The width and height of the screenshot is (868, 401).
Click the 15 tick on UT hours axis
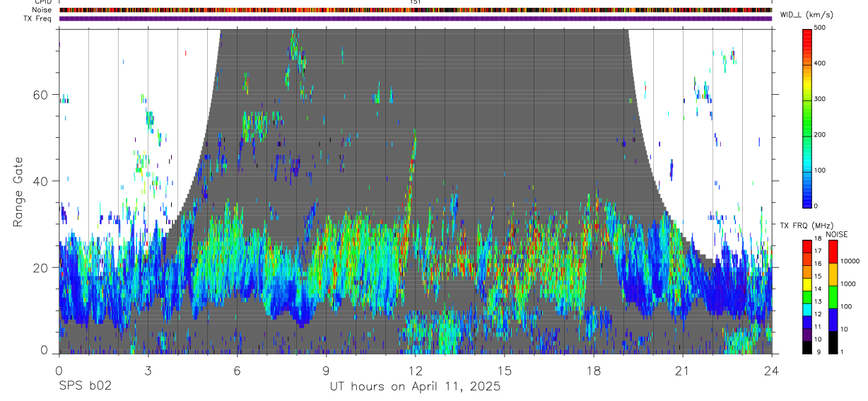[x=504, y=370]
